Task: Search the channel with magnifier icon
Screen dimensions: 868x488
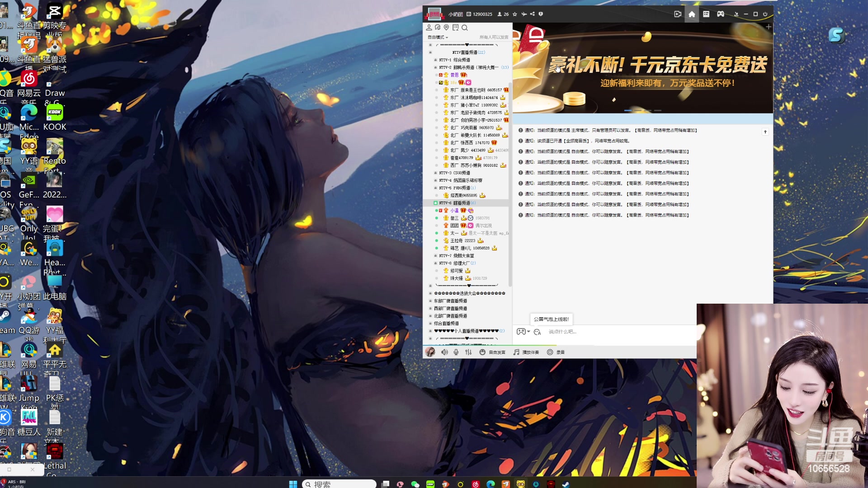Action: point(464,28)
